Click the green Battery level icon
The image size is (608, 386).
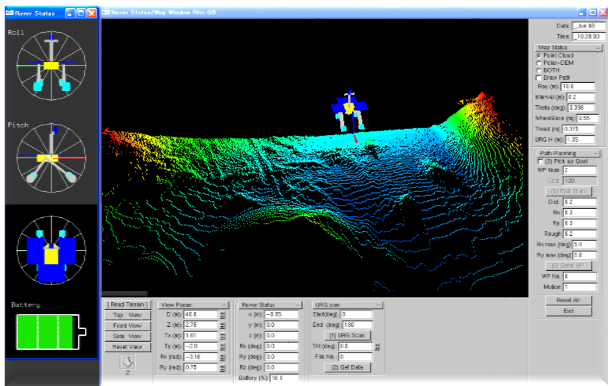tap(51, 332)
